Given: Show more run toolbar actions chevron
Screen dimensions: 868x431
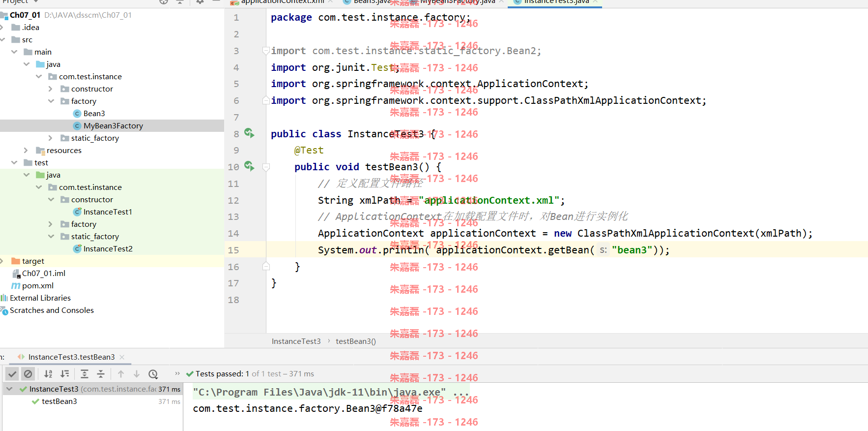Looking at the screenshot, I should (177, 373).
